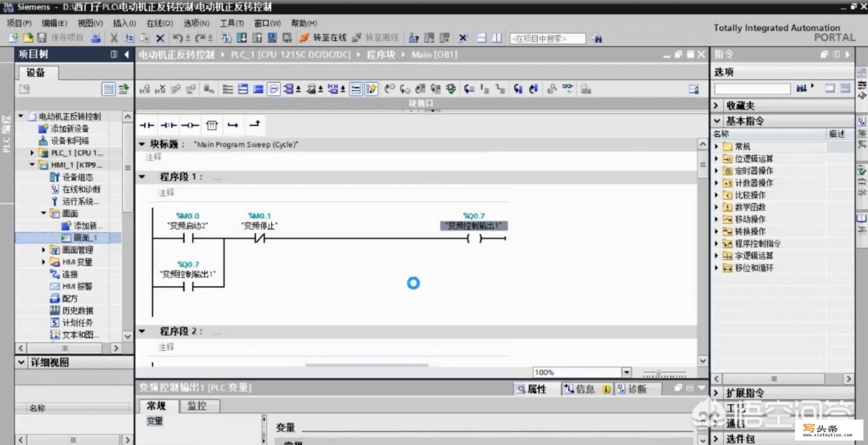Click the %M0.0 变频启动2 contact

[188, 238]
